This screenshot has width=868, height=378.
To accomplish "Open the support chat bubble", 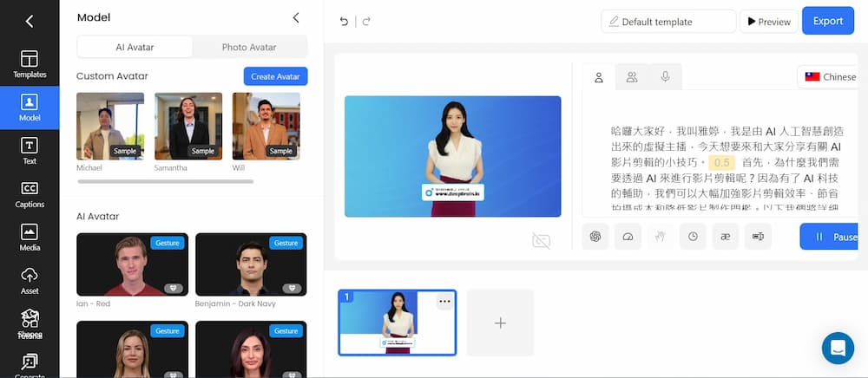I will 838,349.
